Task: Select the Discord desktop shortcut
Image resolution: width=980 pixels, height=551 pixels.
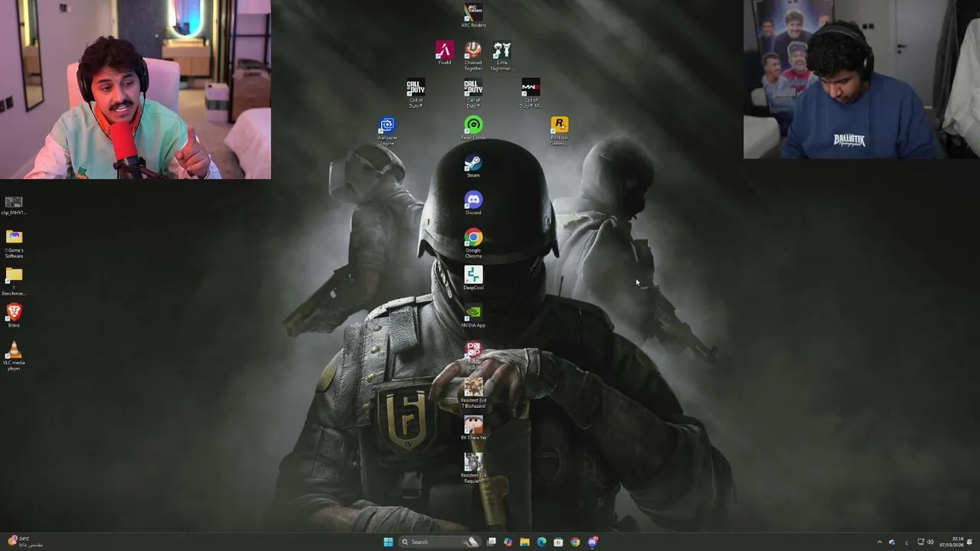Action: [x=473, y=204]
